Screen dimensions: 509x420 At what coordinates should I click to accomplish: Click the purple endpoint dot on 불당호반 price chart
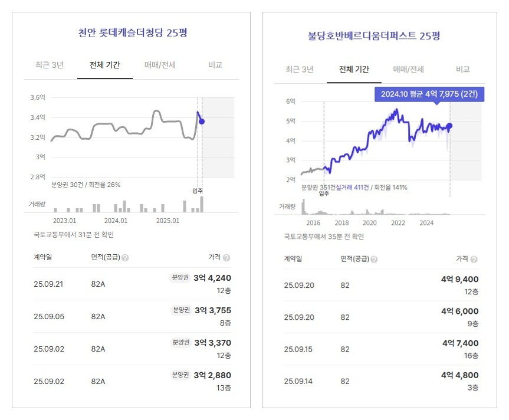[449, 126]
